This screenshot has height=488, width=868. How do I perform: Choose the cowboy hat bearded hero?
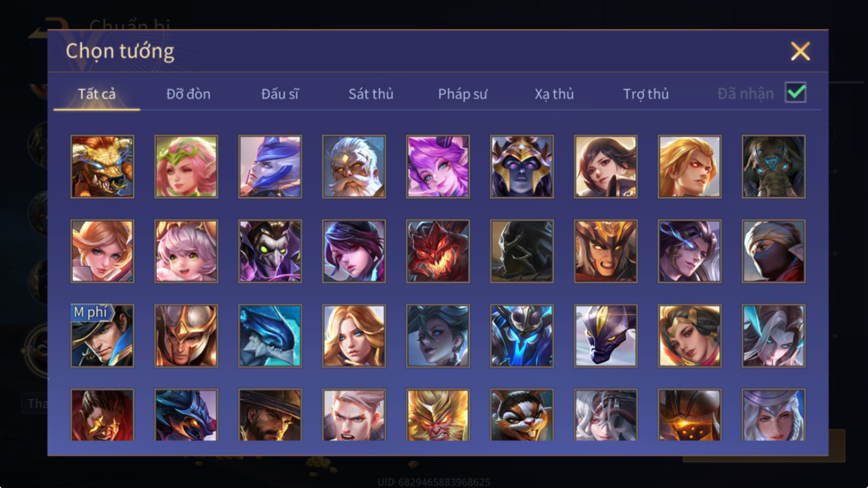tap(270, 415)
